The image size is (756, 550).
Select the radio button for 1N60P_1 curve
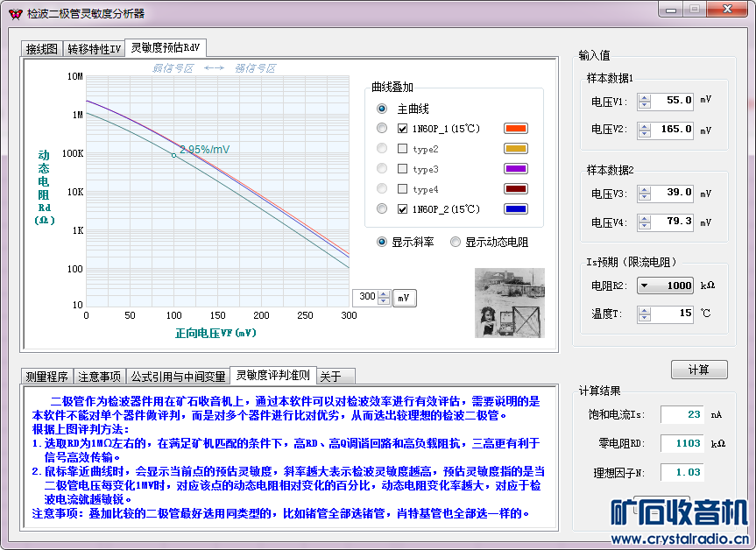coord(382,128)
